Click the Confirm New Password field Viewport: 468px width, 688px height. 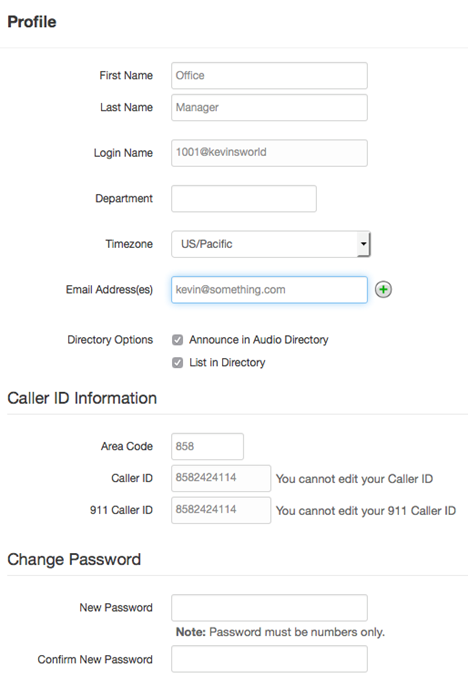[x=269, y=659]
